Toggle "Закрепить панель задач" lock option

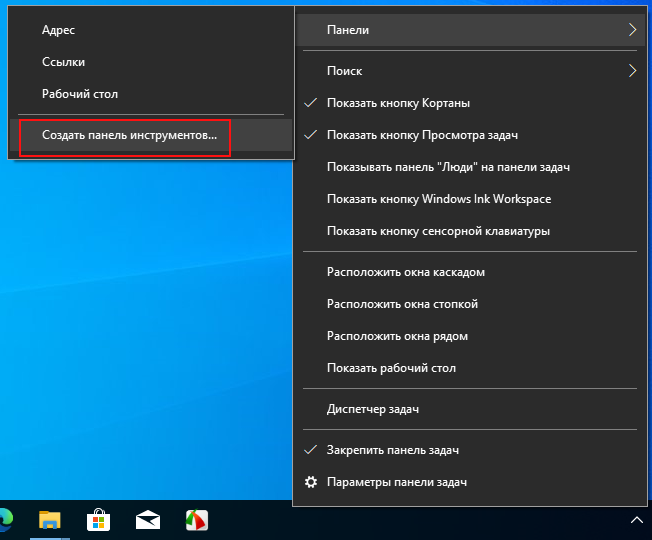(x=392, y=450)
